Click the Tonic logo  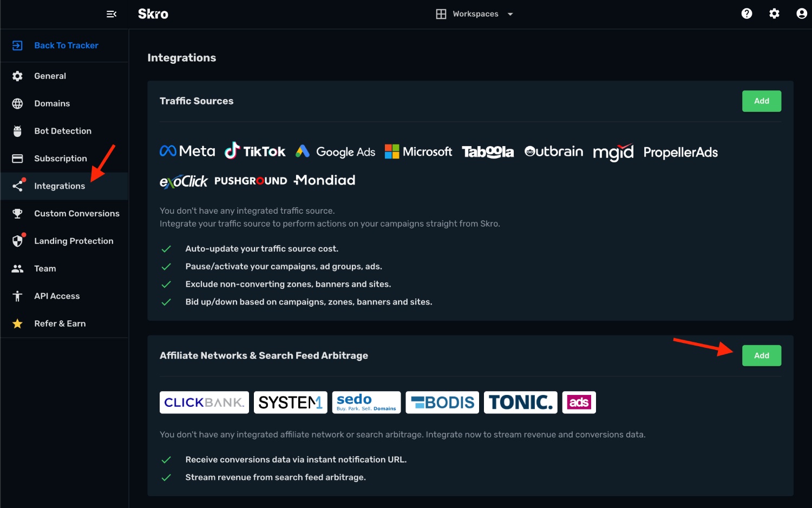[521, 403]
